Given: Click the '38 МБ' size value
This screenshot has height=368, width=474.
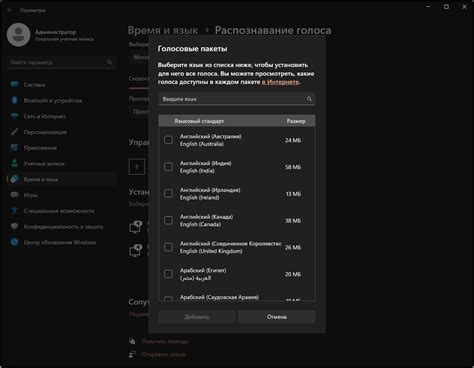Looking at the screenshot, I should [x=293, y=221].
